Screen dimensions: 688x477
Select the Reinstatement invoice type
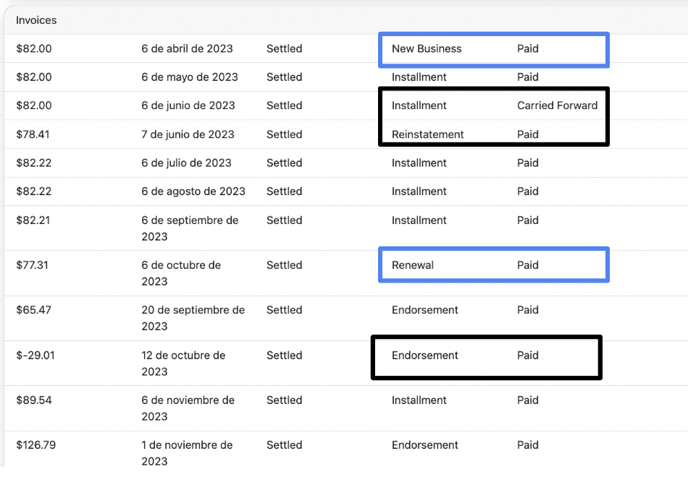[x=428, y=134]
